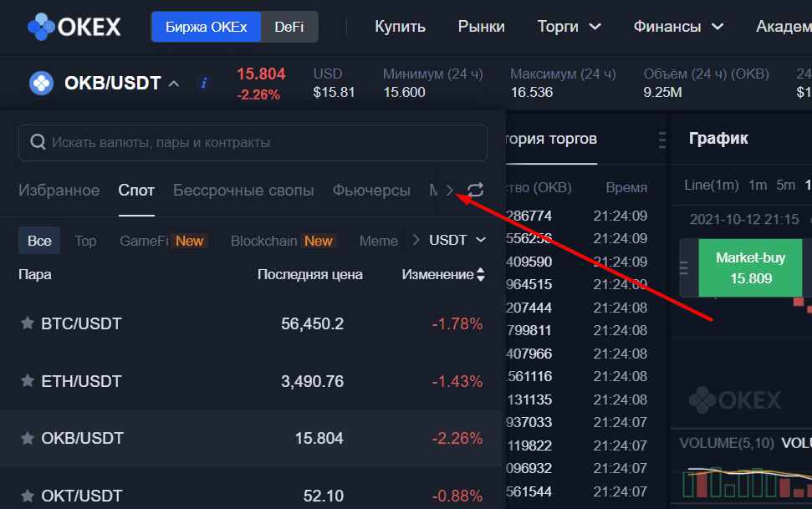Click the BTC/USDT price 56,450.2

(312, 323)
